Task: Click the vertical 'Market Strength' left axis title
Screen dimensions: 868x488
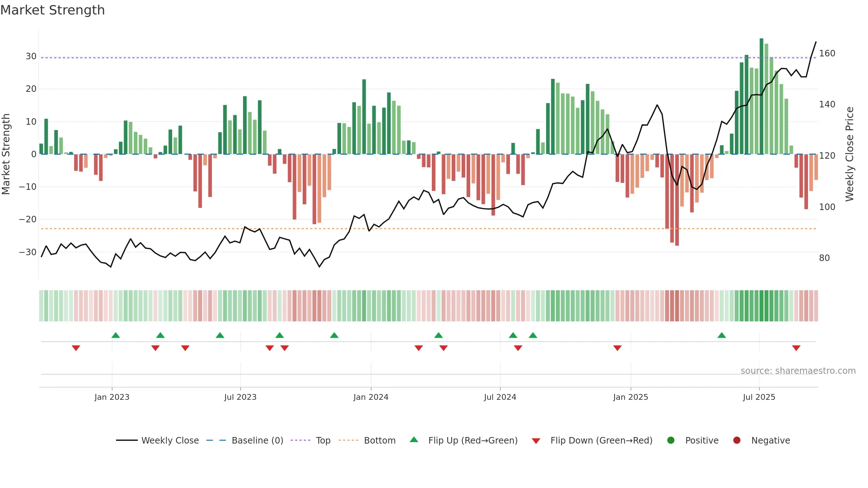Action: [6, 154]
